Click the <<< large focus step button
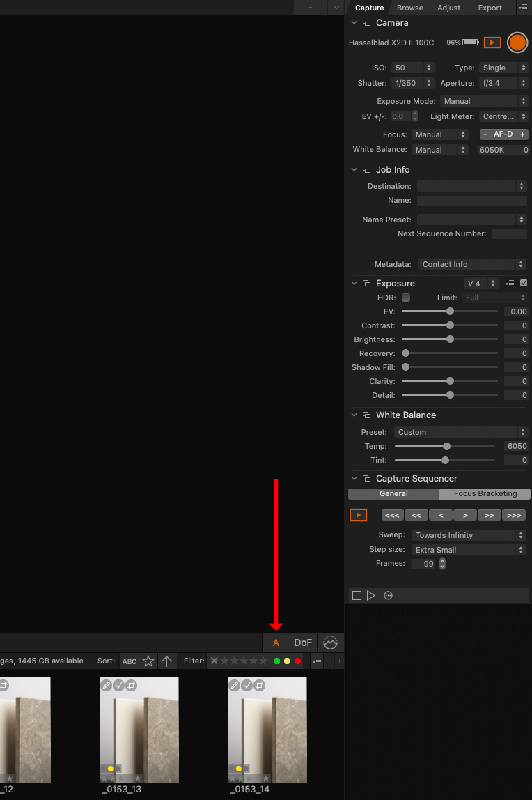The image size is (532, 800). pos(392,515)
